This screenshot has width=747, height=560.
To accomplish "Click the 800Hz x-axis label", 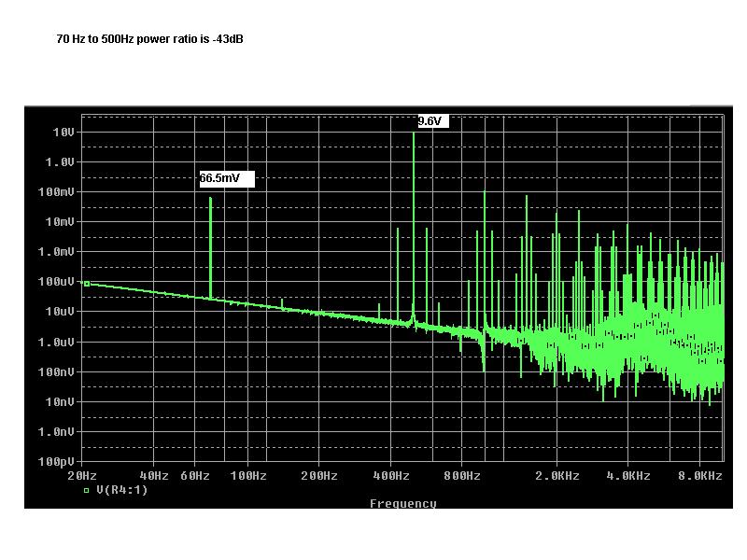I will [462, 475].
